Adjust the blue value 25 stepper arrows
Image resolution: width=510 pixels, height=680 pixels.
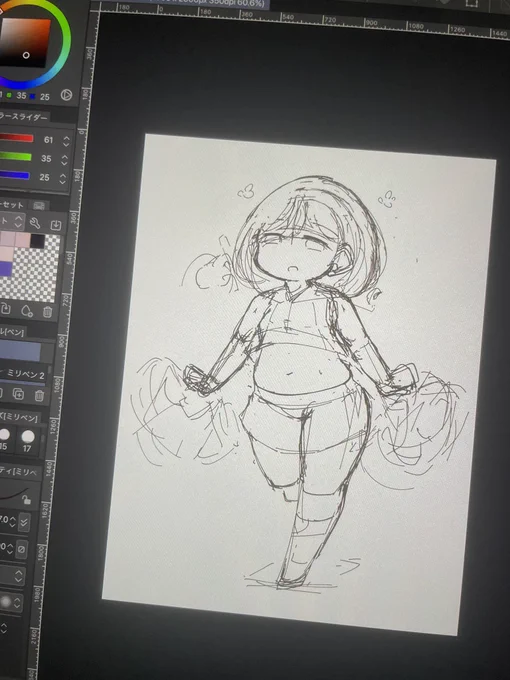point(63,178)
